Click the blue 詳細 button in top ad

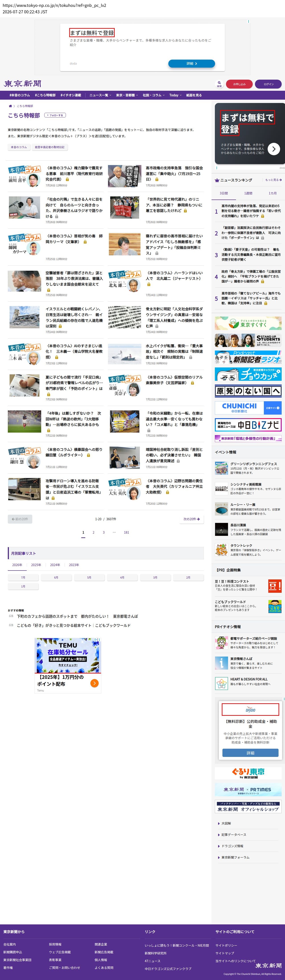192,64
